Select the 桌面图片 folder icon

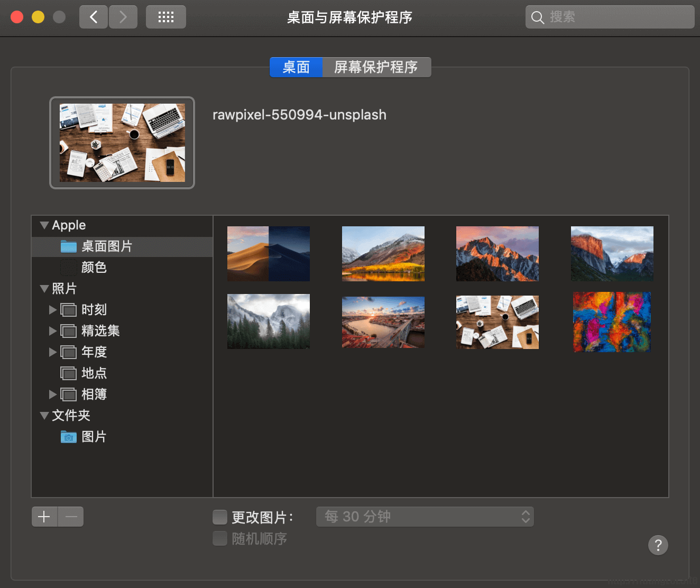click(69, 246)
